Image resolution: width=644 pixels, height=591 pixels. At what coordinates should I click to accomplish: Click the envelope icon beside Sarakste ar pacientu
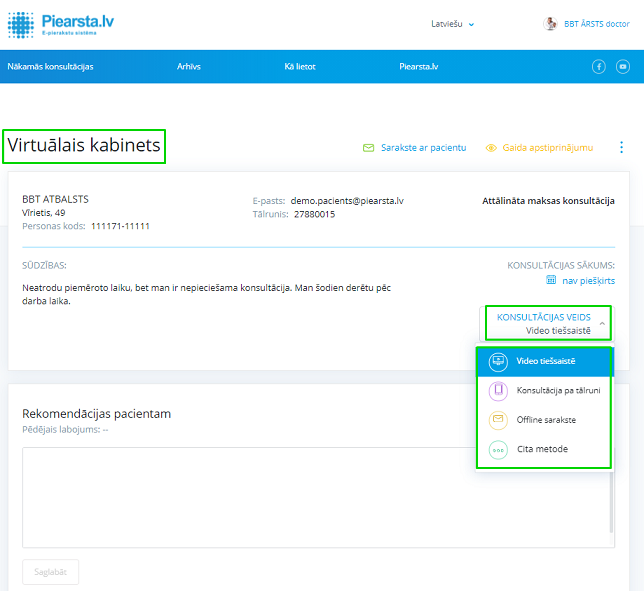tap(368, 148)
